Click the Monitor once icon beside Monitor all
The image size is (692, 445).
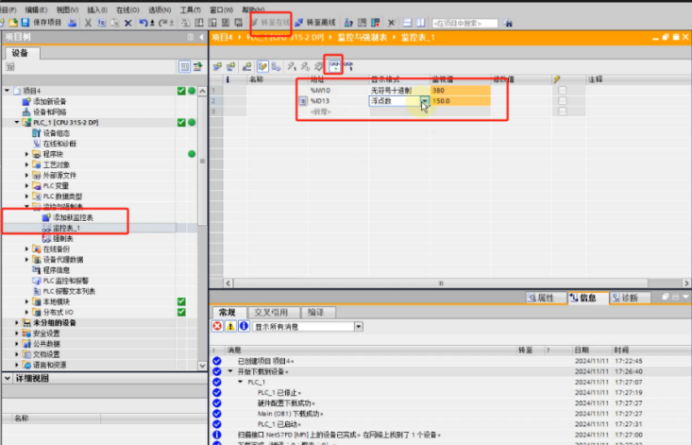tap(348, 66)
